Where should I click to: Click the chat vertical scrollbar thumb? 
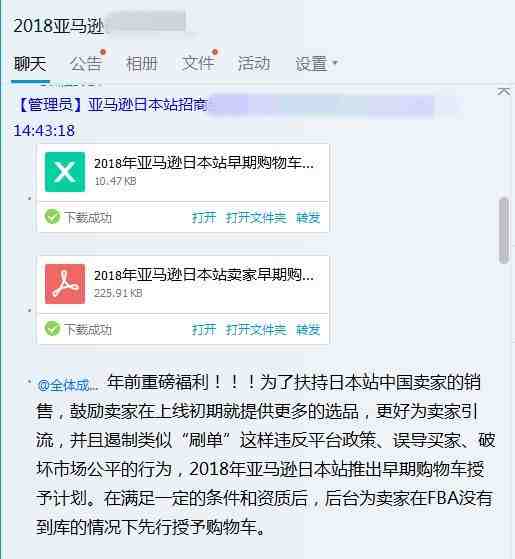pos(504,230)
